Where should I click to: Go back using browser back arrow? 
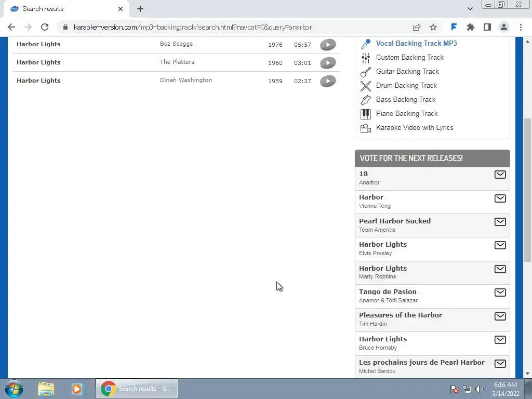click(x=11, y=27)
